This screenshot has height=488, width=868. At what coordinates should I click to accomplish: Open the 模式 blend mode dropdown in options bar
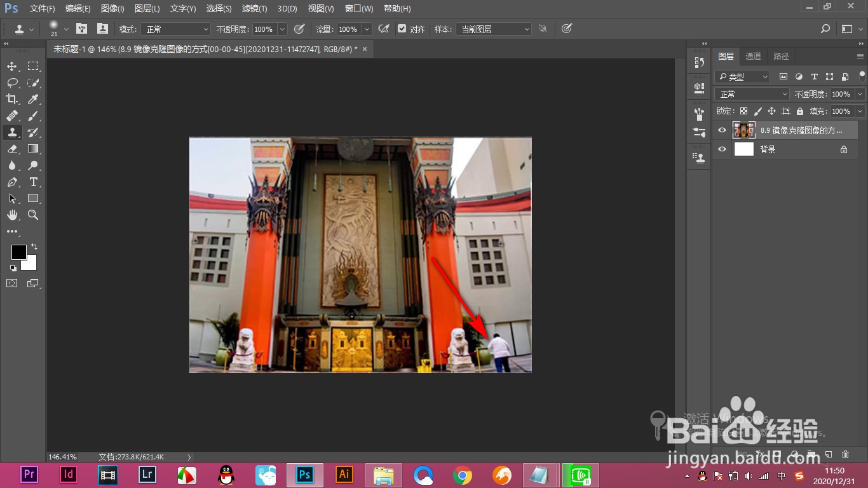pos(175,29)
